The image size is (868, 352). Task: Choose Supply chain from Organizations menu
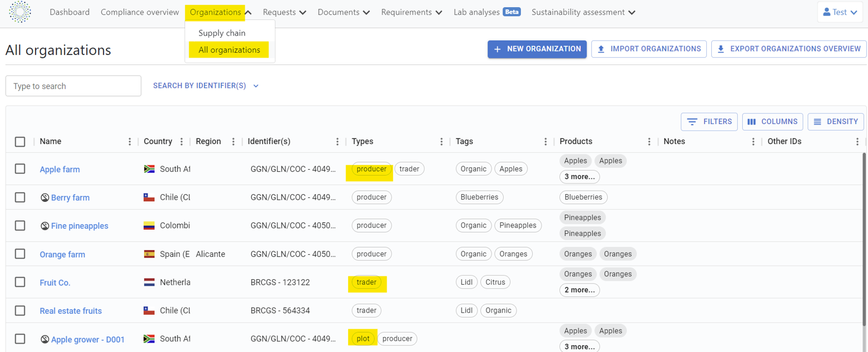coord(222,33)
